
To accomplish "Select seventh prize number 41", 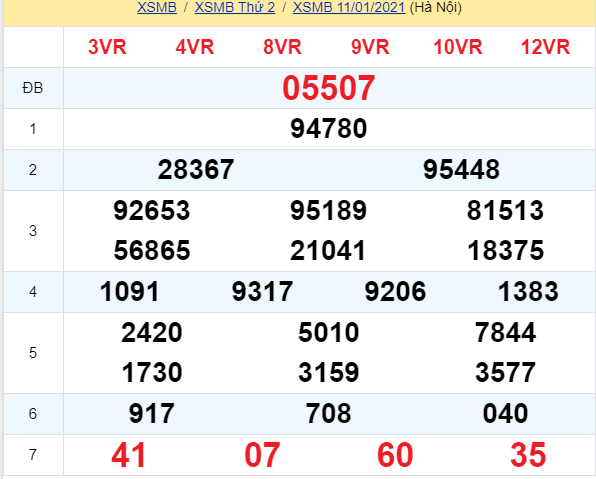I will point(129,455).
